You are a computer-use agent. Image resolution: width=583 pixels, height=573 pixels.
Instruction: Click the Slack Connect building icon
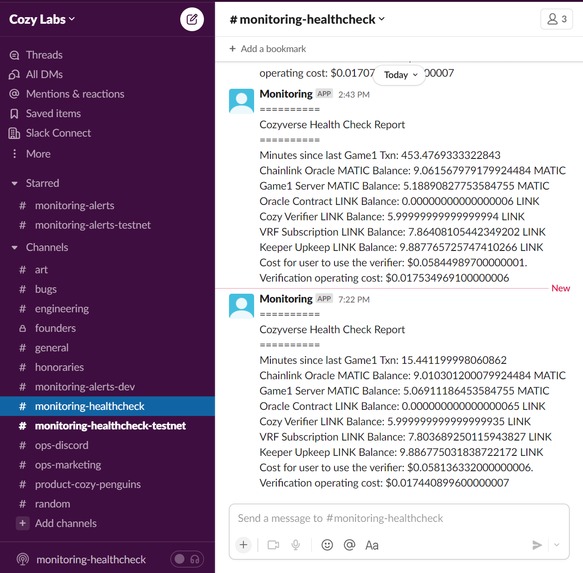(x=14, y=133)
